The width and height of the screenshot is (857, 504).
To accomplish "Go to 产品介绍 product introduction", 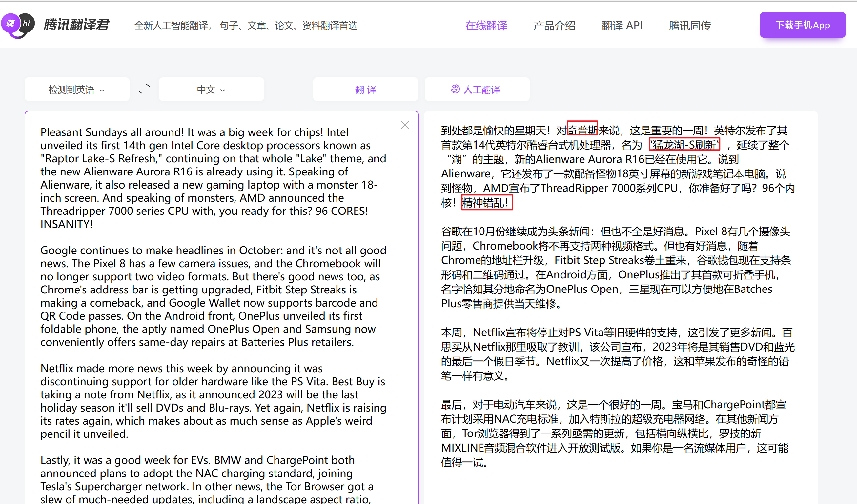I will (554, 26).
